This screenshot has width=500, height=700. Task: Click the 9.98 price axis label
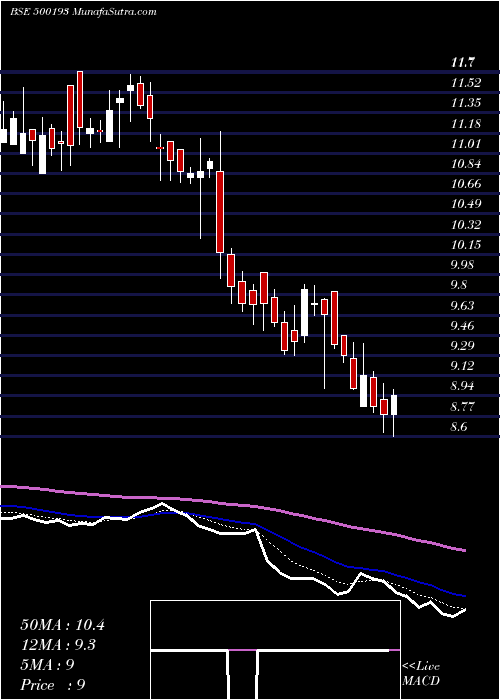tap(462, 265)
